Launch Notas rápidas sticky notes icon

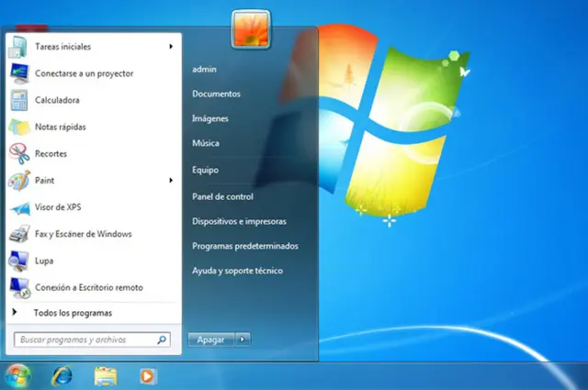click(x=19, y=127)
